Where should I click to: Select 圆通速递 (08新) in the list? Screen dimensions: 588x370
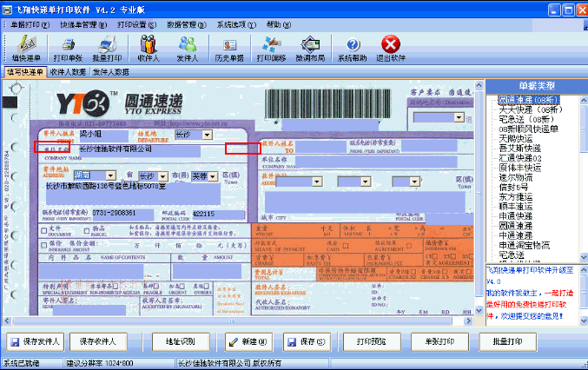coord(528,100)
